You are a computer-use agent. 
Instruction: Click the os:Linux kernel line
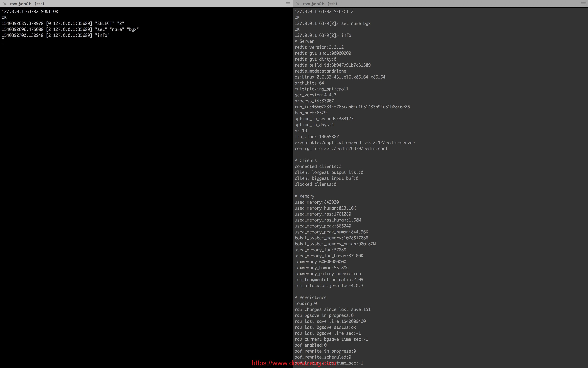coord(340,77)
